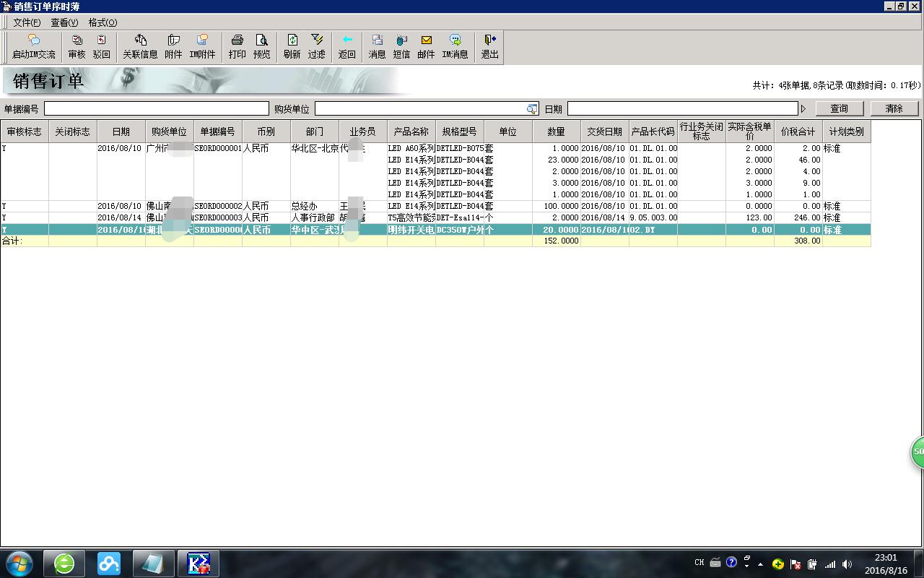Focus the 日期 search field

(x=682, y=108)
